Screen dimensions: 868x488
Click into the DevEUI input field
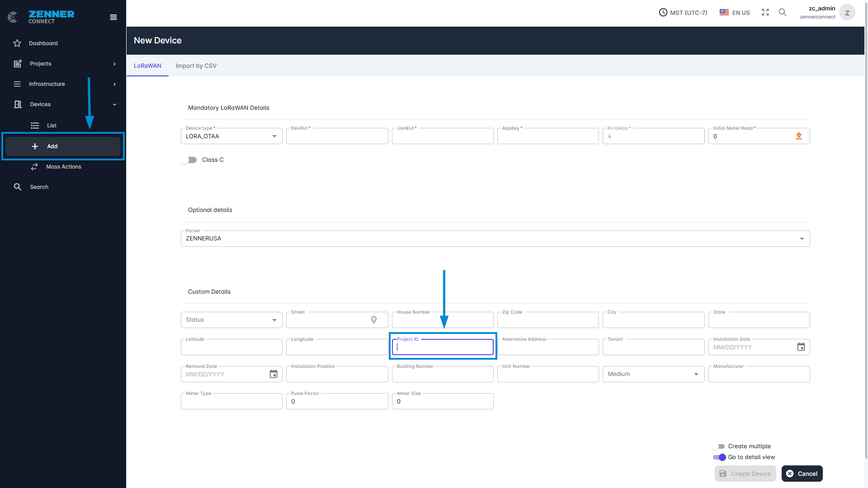(337, 137)
